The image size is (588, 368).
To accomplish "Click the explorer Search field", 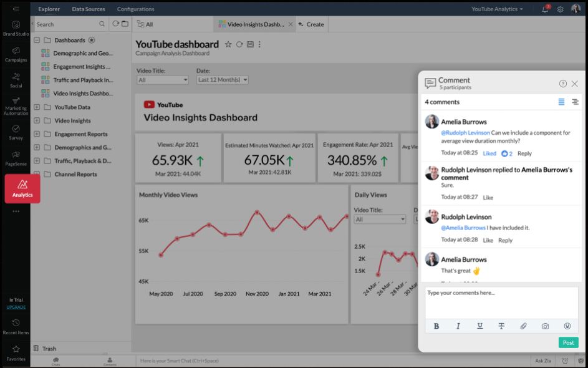I will pyautogui.click(x=66, y=24).
